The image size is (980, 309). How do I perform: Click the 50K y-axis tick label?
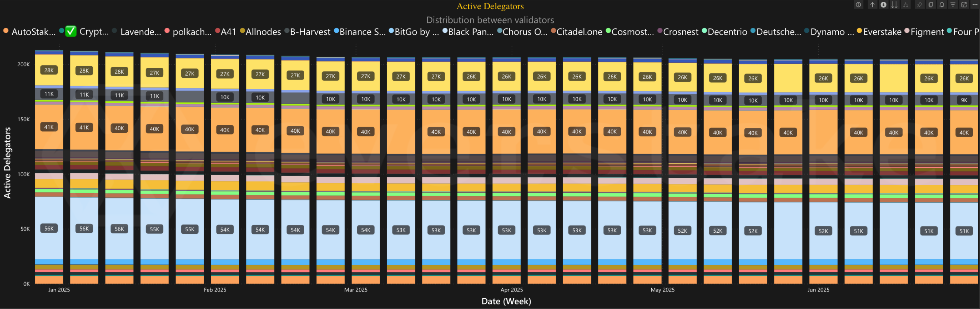click(25, 229)
